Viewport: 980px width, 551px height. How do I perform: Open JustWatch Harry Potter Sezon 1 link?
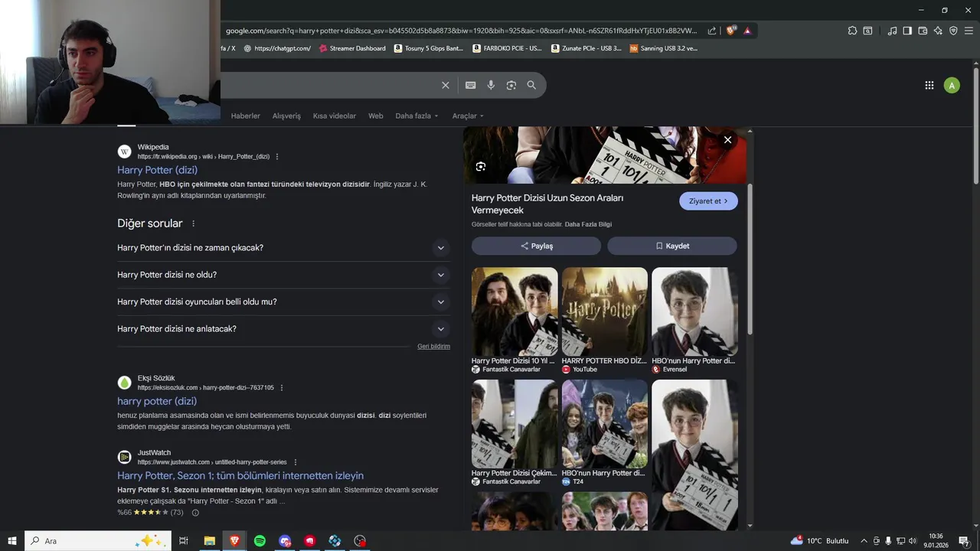(240, 476)
